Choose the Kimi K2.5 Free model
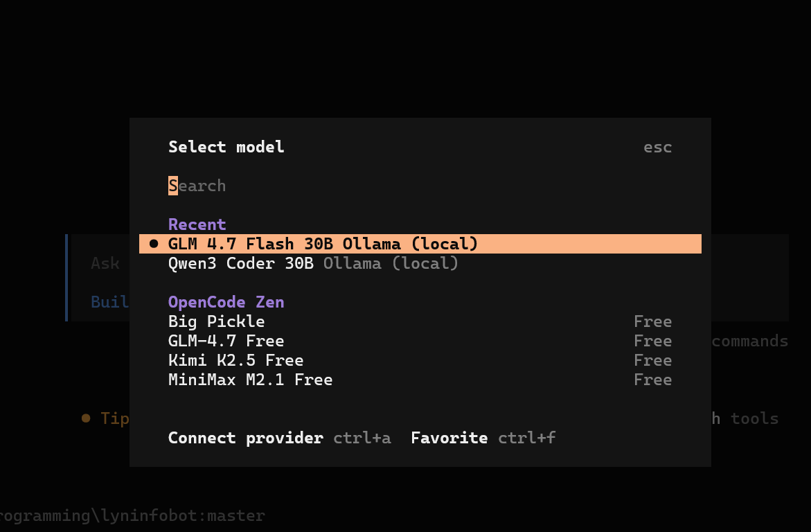The width and height of the screenshot is (811, 532). [x=235, y=360]
